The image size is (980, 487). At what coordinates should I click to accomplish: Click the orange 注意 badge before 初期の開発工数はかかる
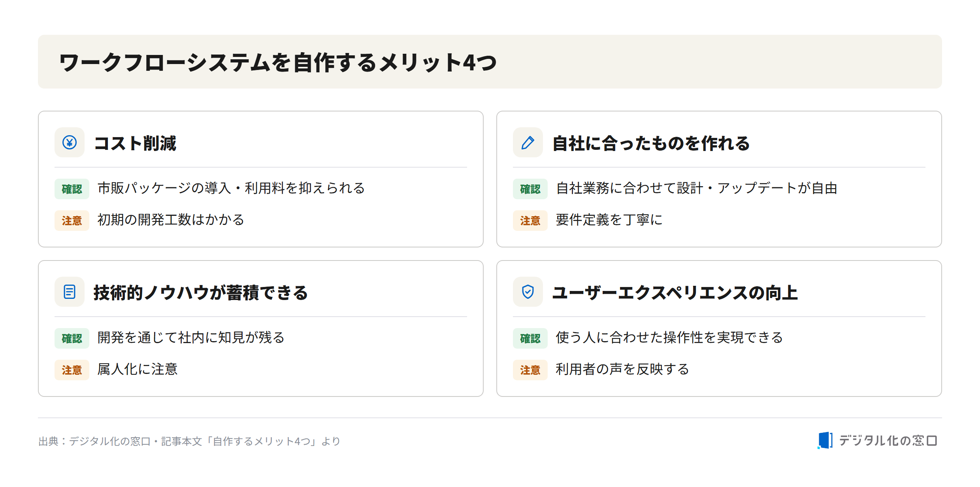[x=72, y=221]
